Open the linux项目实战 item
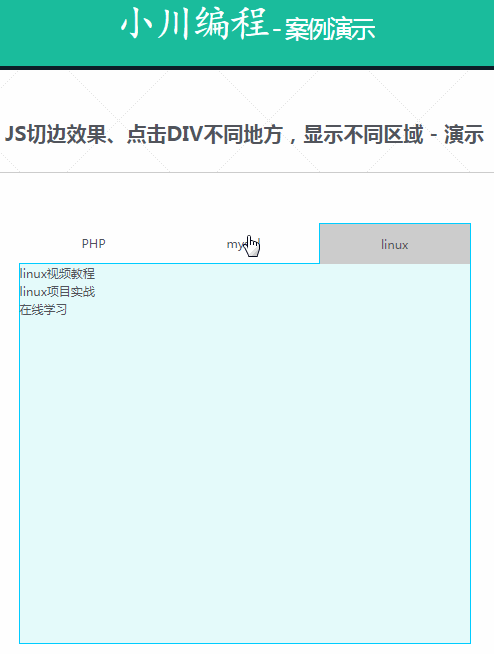Screen dimensions: 494x654 (x=57, y=292)
